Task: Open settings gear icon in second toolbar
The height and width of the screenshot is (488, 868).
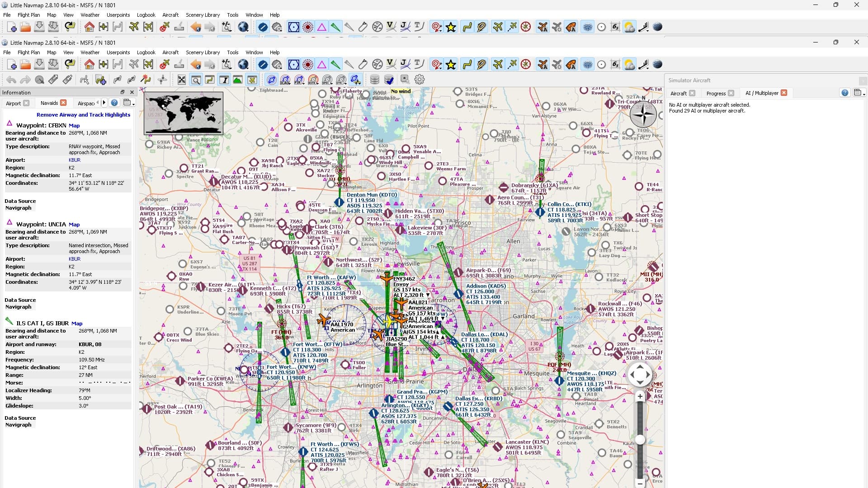Action: tap(420, 80)
